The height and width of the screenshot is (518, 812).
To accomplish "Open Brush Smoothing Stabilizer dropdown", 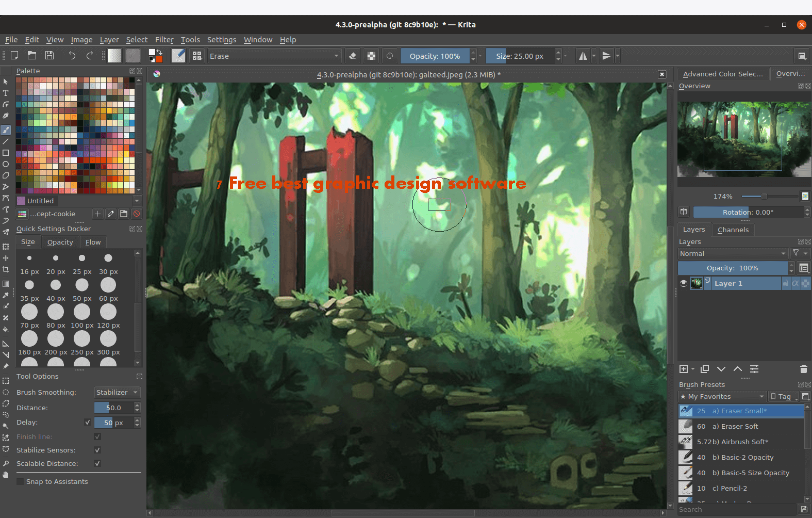I will click(117, 392).
